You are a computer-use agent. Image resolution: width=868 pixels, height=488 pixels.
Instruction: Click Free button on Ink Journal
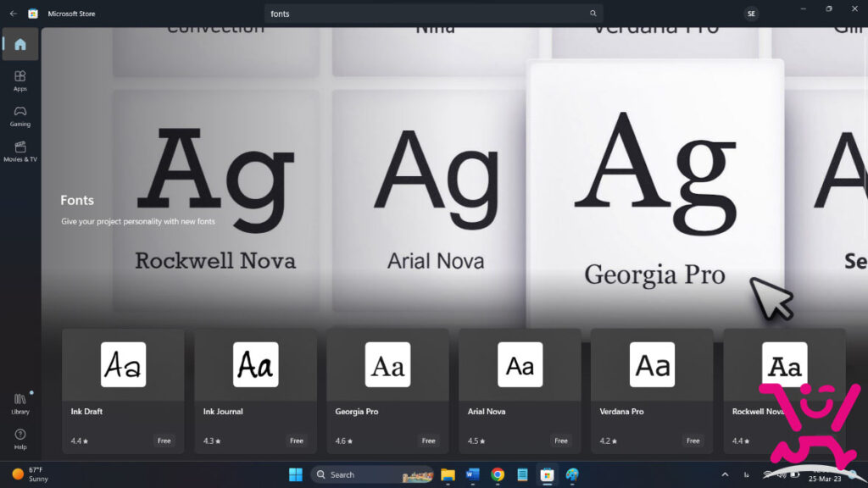point(296,441)
